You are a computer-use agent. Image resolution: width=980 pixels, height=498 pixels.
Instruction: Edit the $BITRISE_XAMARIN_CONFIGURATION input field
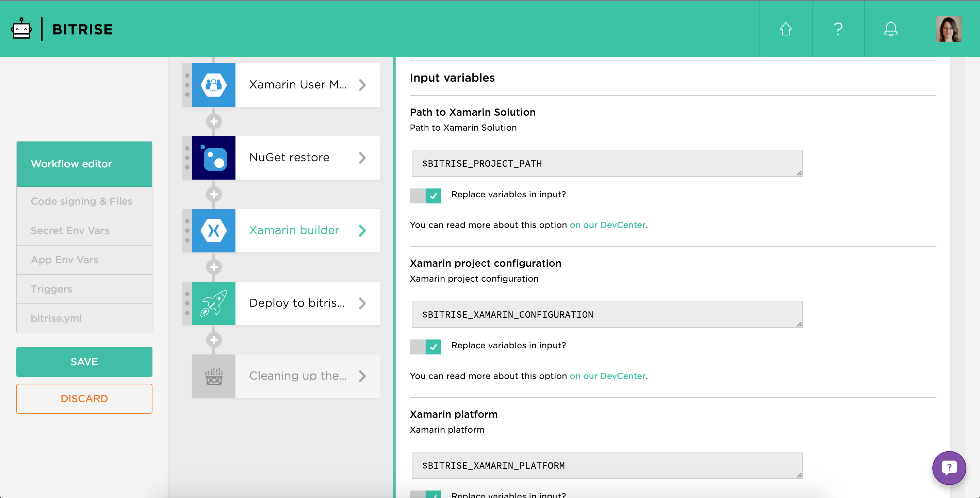tap(607, 314)
